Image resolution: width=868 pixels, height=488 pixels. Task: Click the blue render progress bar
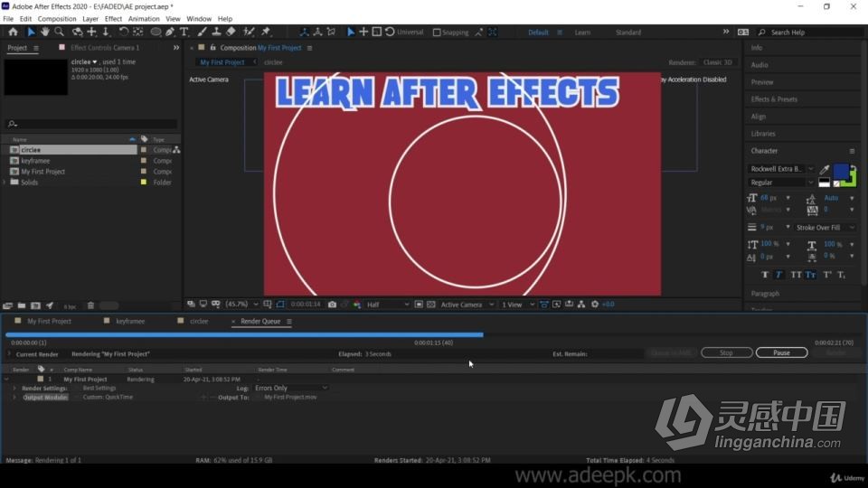coord(244,334)
